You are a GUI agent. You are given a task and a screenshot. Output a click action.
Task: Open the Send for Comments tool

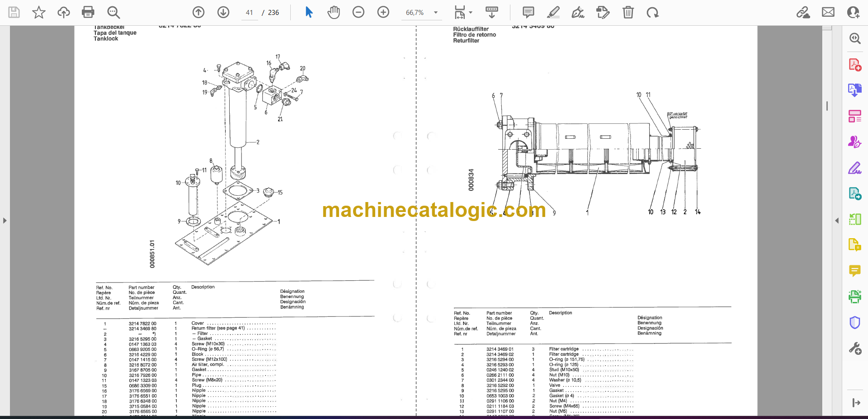tap(855, 193)
